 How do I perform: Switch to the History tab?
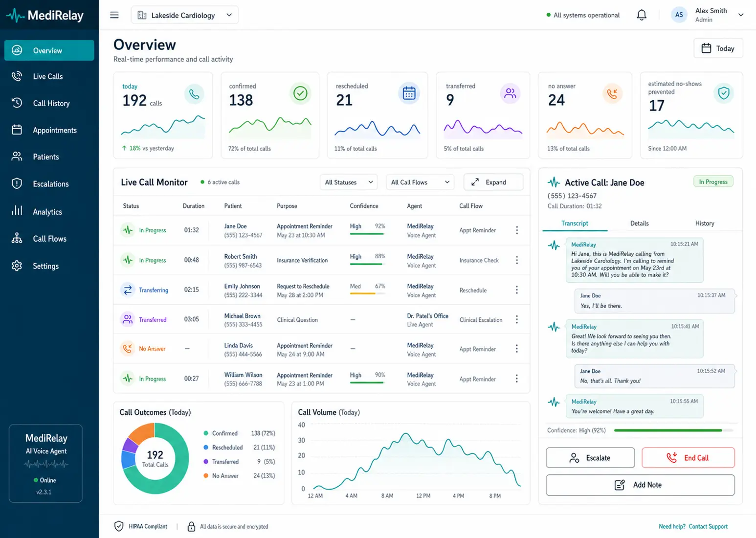pos(705,224)
